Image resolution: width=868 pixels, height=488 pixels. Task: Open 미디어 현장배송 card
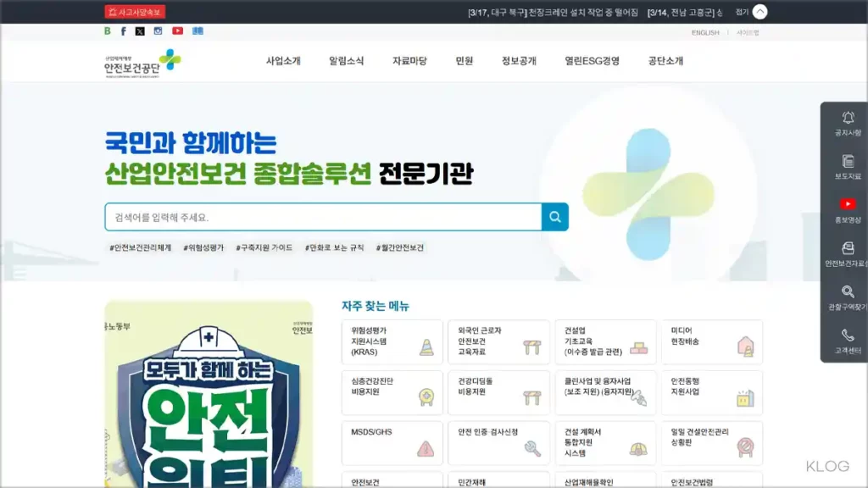(712, 342)
